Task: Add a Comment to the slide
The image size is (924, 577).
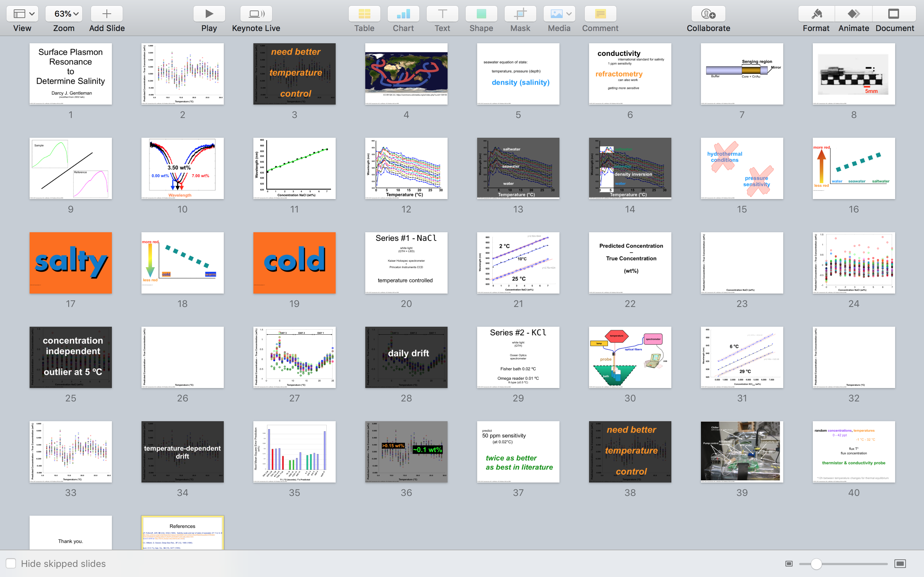Action: [600, 14]
